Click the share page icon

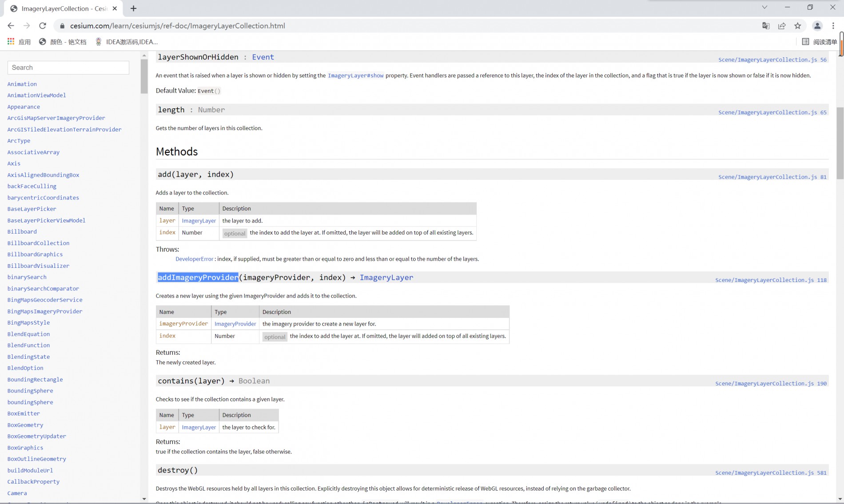coord(782,26)
